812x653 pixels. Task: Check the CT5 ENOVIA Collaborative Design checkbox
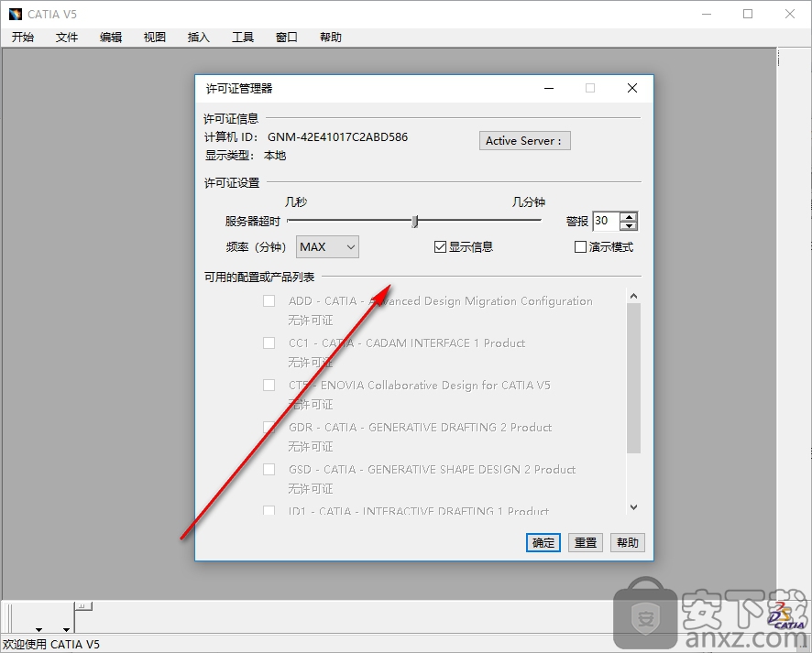point(269,386)
